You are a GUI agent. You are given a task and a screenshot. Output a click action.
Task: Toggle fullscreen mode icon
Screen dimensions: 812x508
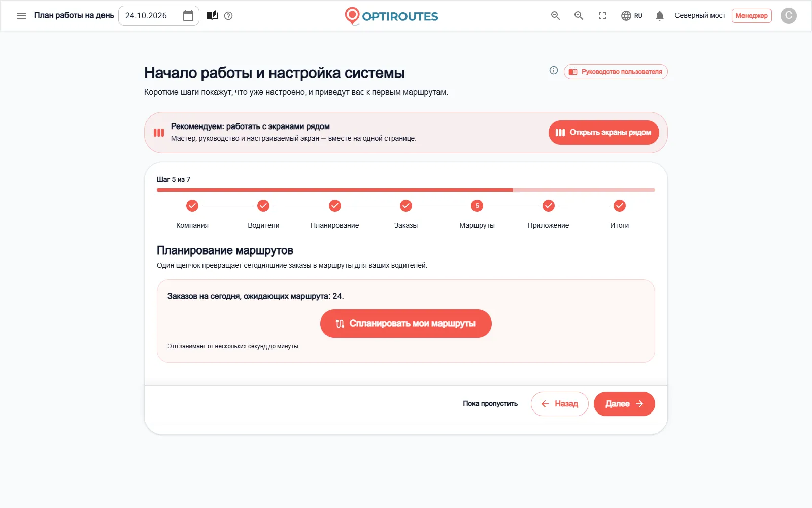(602, 16)
